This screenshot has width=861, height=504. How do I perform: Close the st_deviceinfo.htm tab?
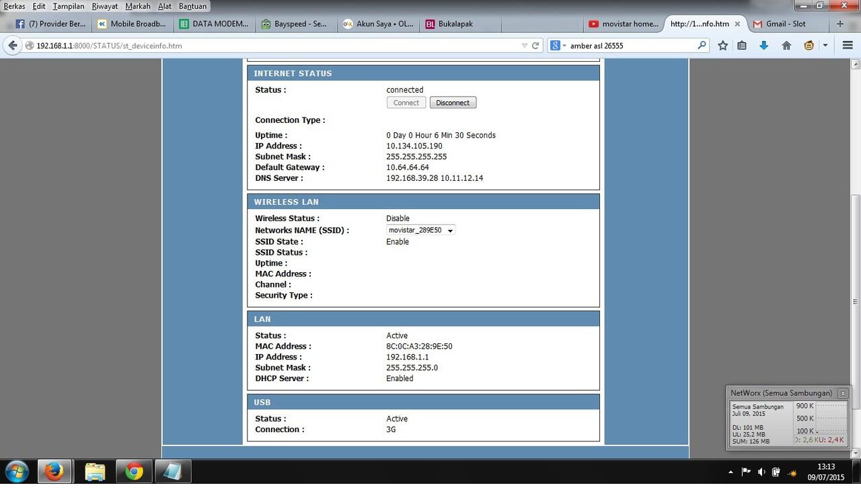click(x=738, y=24)
